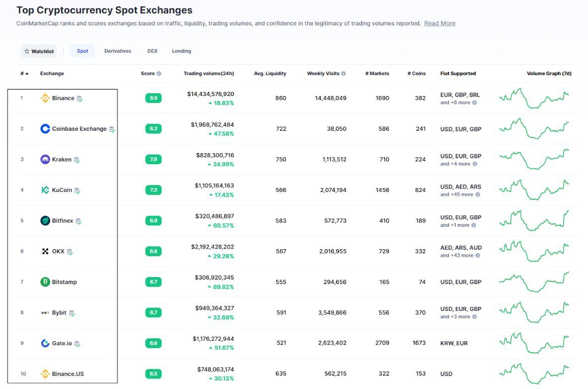
Task: Click the Binance.US logo icon
Action: point(45,374)
